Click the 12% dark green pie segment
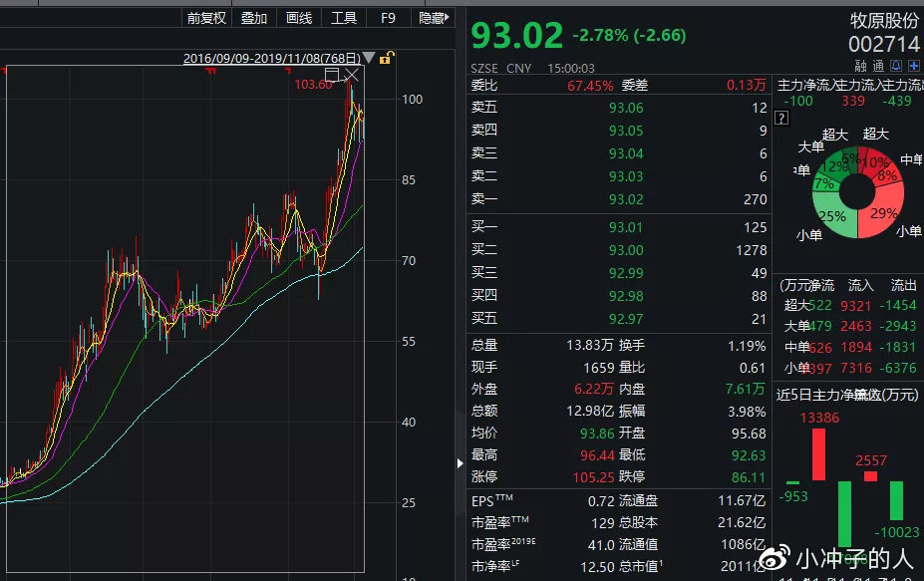 tap(834, 166)
